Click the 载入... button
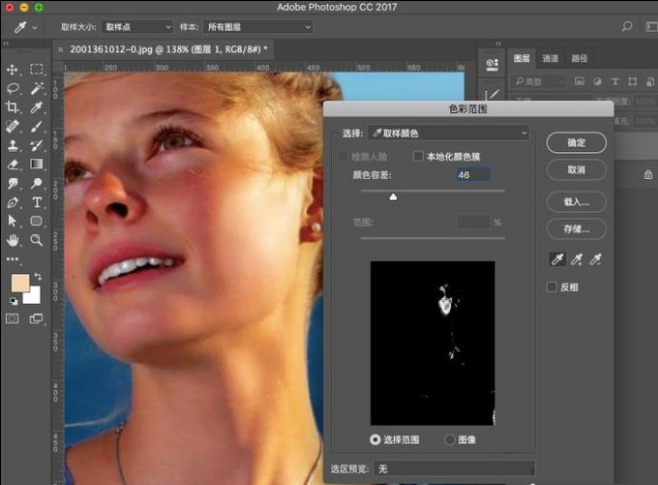 (576, 202)
